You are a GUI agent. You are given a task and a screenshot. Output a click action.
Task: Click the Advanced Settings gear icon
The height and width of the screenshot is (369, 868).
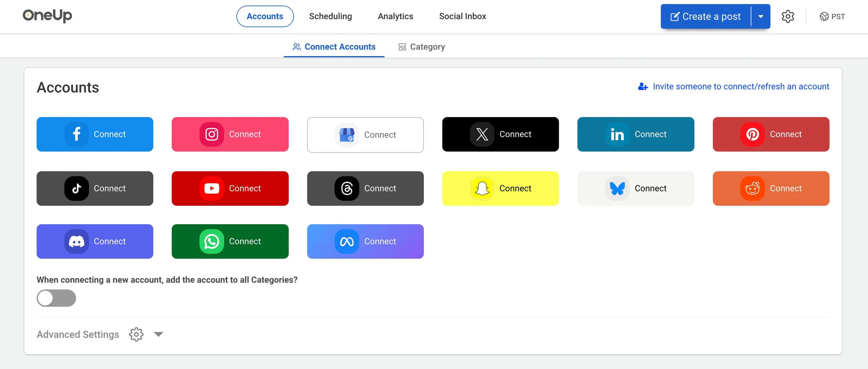point(136,334)
